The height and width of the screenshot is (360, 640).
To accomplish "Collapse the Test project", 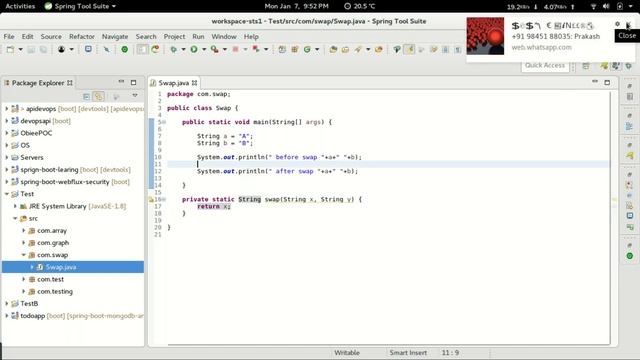I will click(7, 194).
